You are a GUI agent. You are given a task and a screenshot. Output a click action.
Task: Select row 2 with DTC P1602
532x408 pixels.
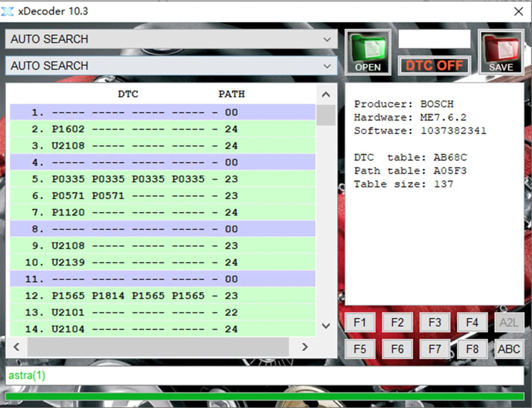(162, 129)
